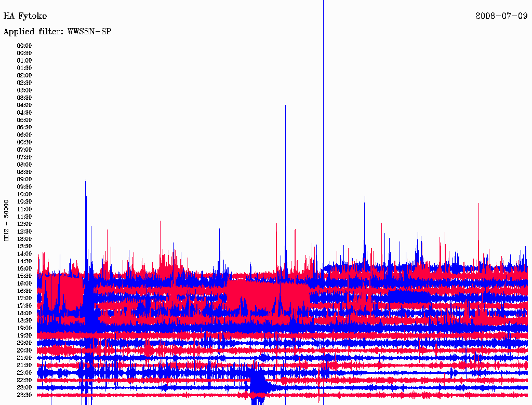
Task: Select the 16:30 time label
Action: (x=24, y=291)
